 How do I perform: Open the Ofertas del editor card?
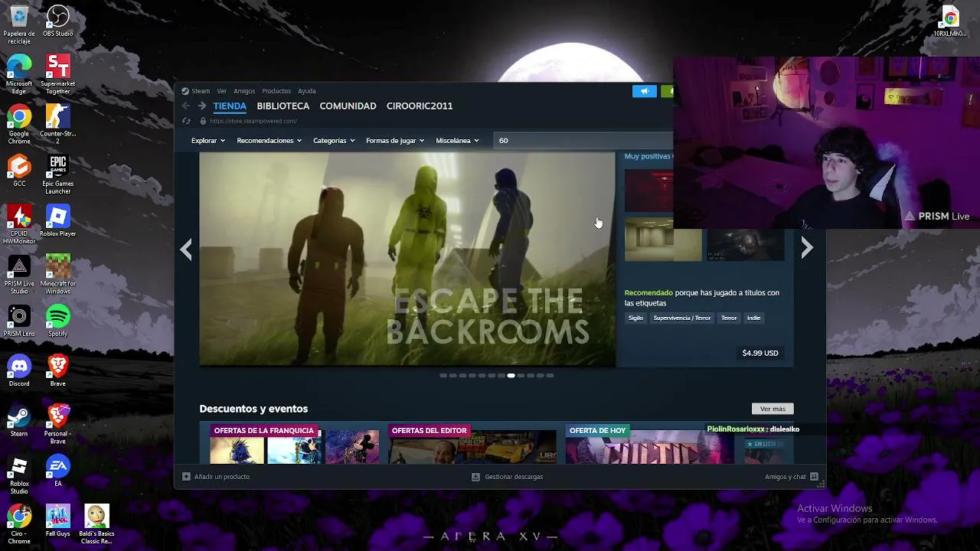472,444
